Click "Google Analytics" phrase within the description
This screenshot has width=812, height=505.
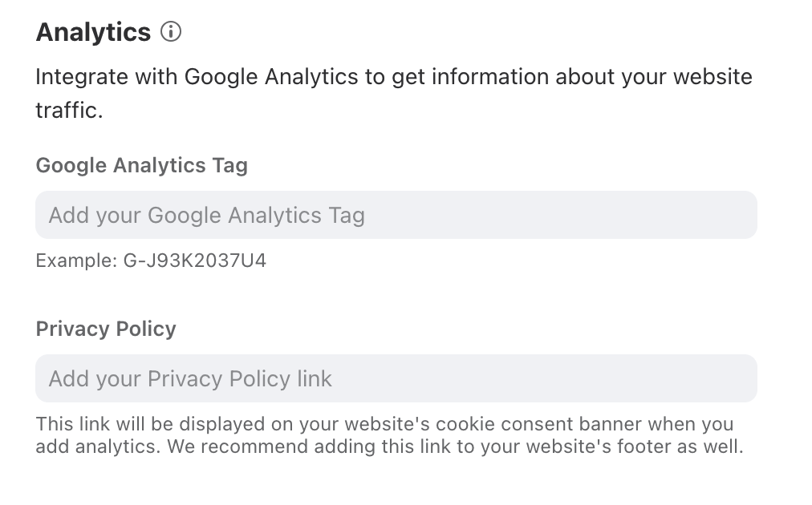pos(271,77)
